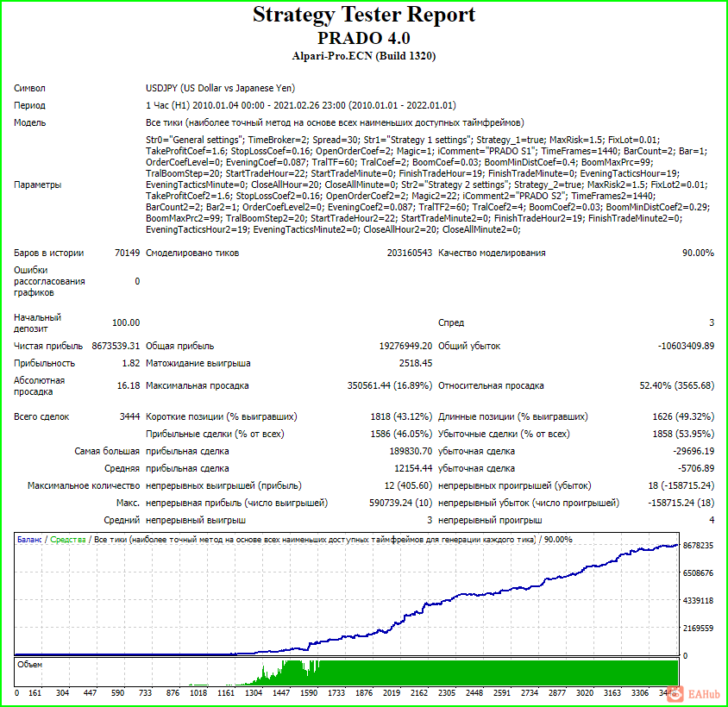Click the "Прибыльность" label
Screen dimensions: 728x707
[44, 363]
